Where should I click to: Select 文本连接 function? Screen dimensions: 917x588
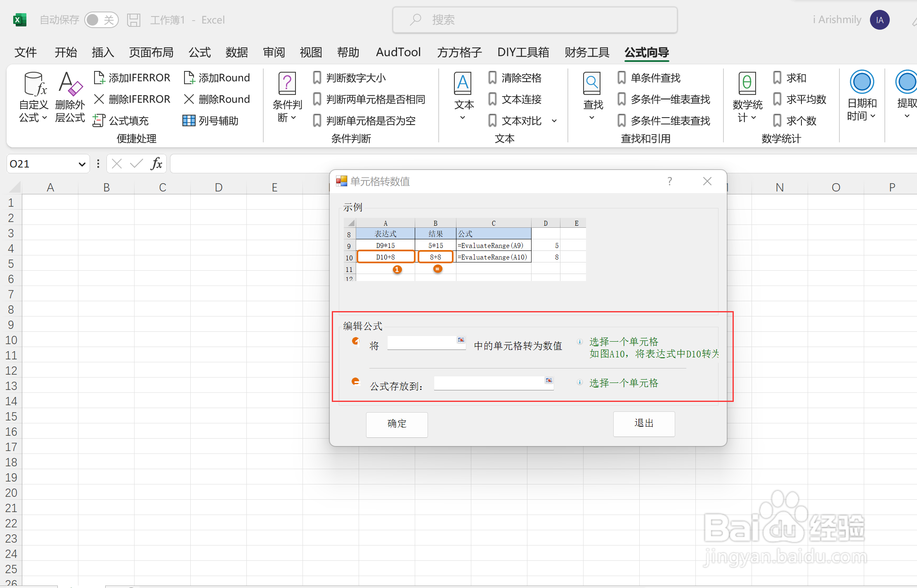click(x=515, y=99)
